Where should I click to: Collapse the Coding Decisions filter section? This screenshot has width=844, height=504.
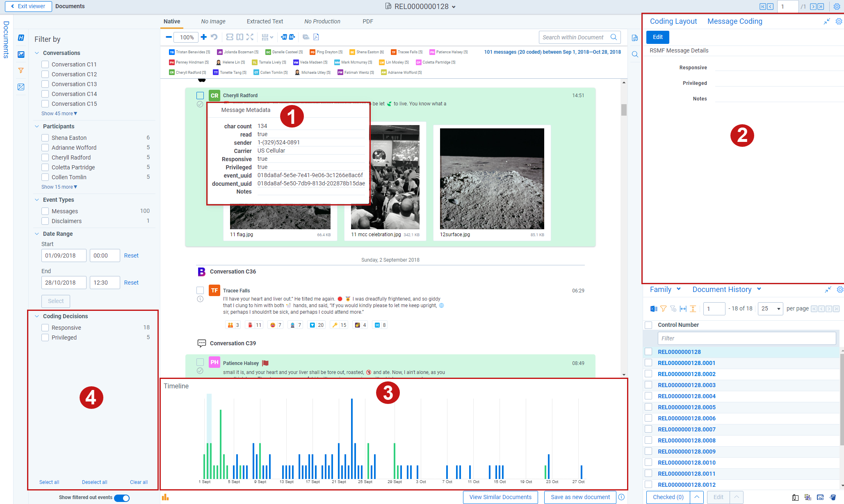[x=37, y=316]
